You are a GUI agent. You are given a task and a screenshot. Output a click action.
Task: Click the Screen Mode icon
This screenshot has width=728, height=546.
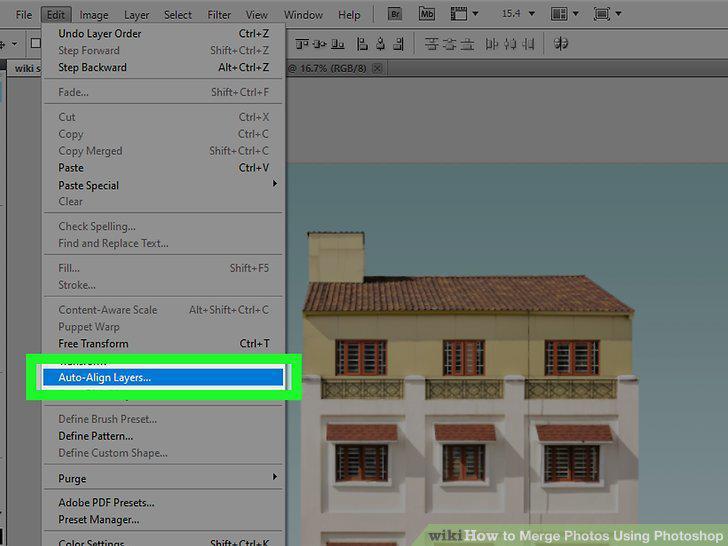click(602, 14)
